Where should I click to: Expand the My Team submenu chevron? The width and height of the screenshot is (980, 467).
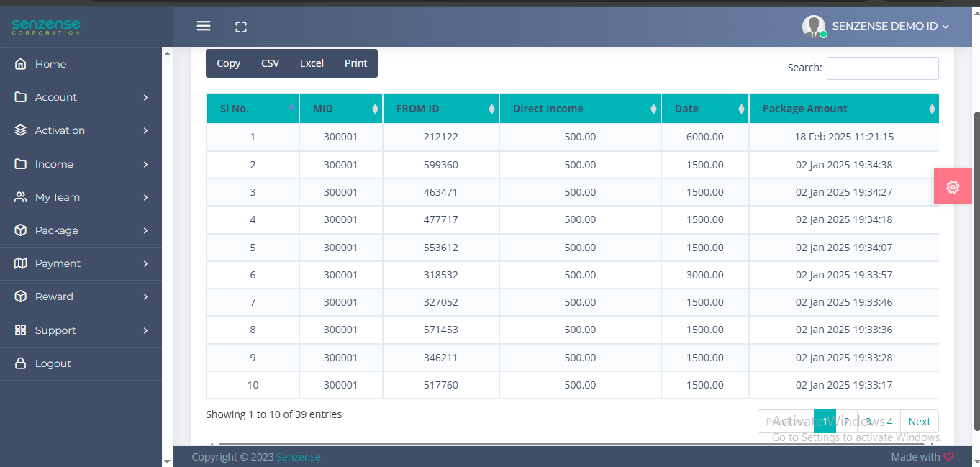[x=145, y=197]
